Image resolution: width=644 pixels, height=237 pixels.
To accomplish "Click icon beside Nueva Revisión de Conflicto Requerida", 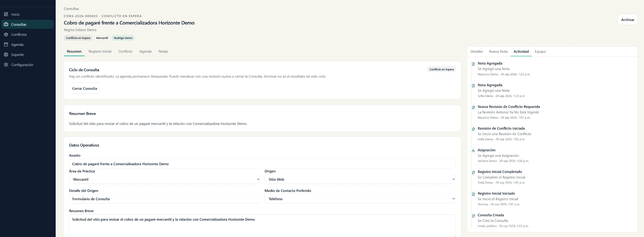I will click(473, 107).
